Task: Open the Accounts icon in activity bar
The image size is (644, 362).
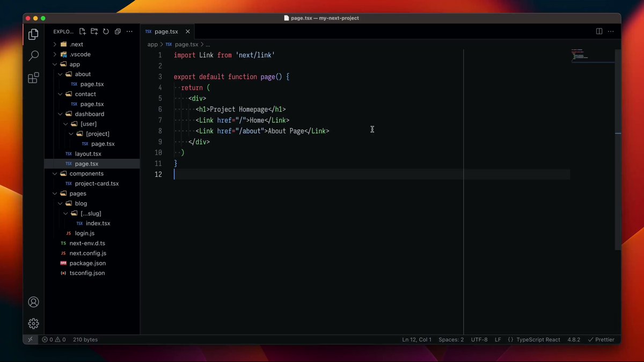Action: pyautogui.click(x=33, y=302)
